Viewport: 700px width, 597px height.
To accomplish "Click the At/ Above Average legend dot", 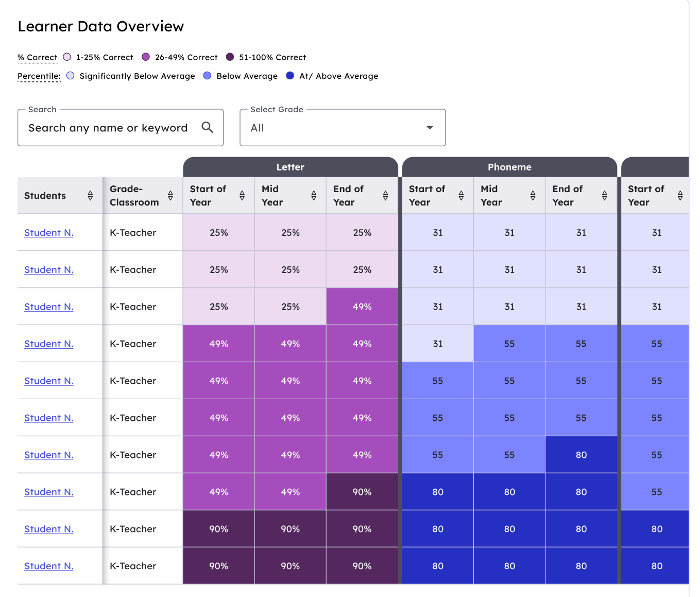I will pyautogui.click(x=290, y=76).
